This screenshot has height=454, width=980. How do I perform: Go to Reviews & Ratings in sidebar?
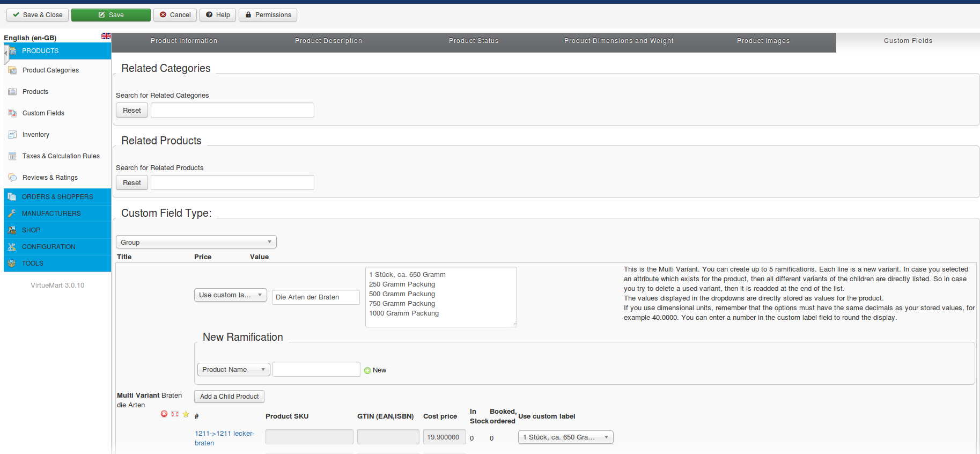(x=50, y=178)
